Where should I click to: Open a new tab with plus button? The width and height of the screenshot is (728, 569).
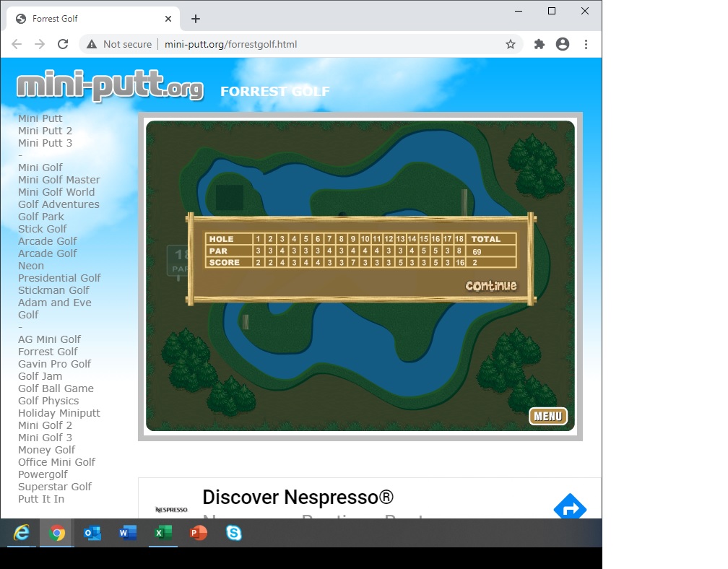click(x=196, y=19)
